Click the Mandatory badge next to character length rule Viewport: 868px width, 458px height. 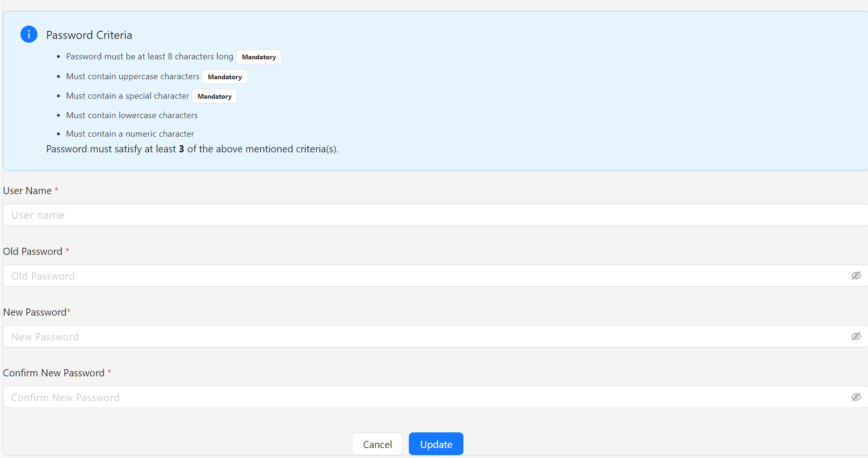coord(259,57)
